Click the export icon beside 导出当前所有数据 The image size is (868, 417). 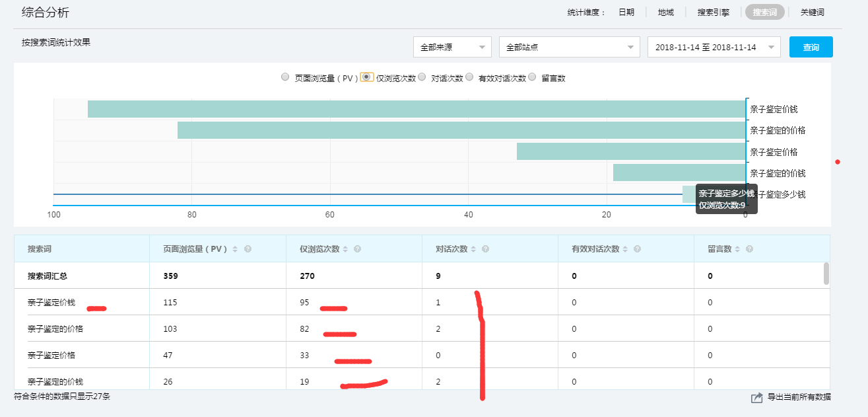(x=756, y=398)
